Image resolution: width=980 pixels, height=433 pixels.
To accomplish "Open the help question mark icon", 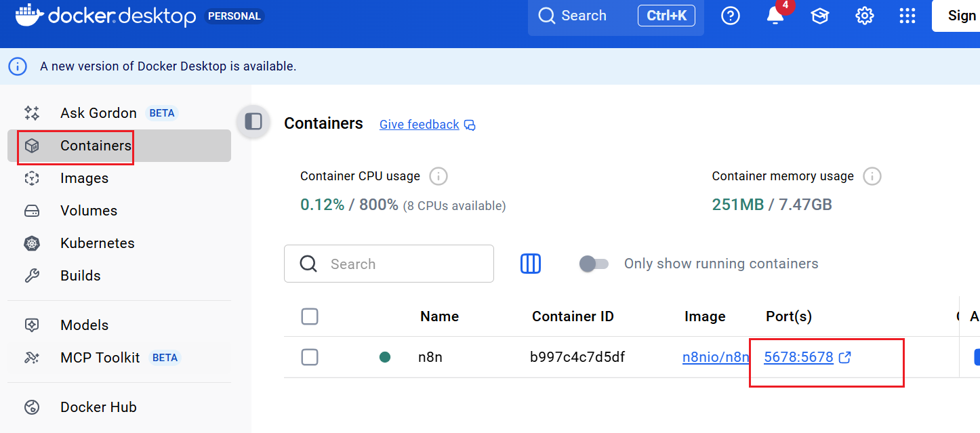I will click(x=730, y=16).
